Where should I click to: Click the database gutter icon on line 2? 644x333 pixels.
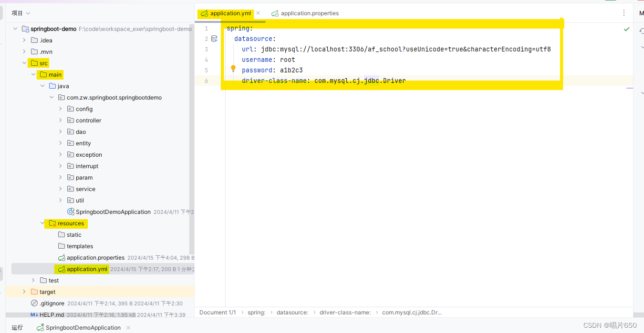(214, 39)
